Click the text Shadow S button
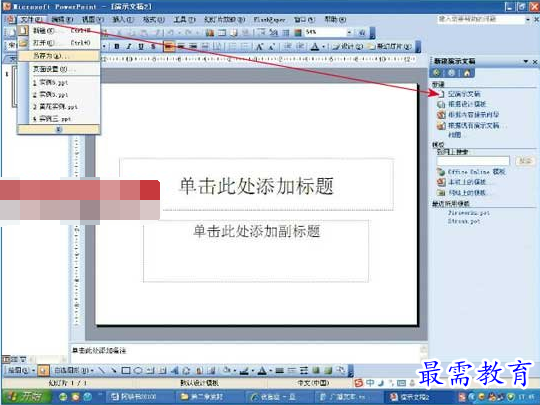The width and height of the screenshot is (540, 405). [x=153, y=46]
